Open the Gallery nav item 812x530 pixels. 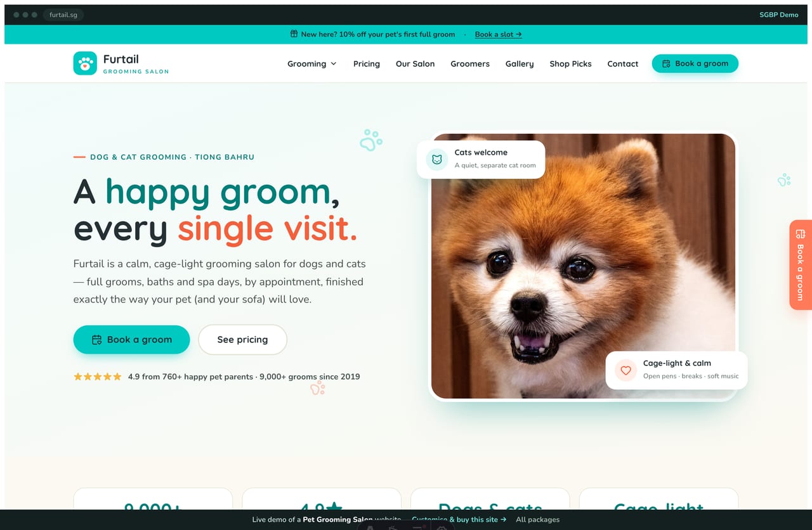520,64
